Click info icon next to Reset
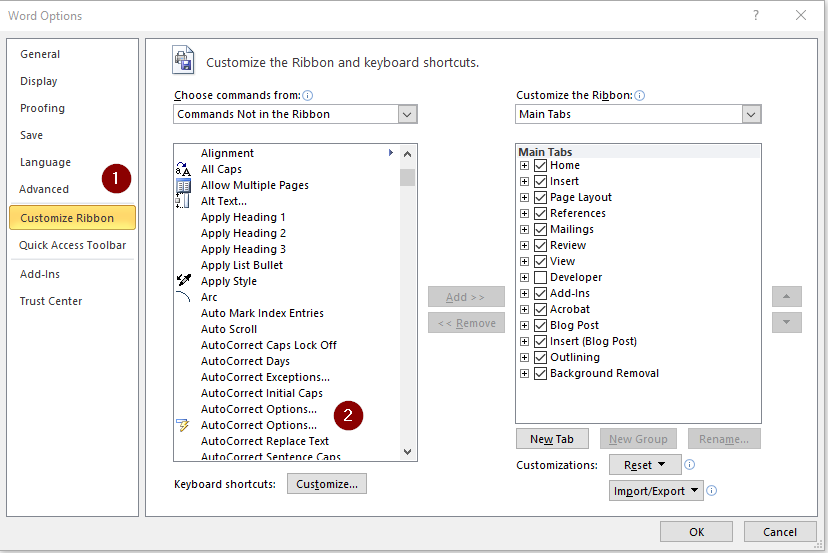The image size is (828, 553). pos(690,464)
